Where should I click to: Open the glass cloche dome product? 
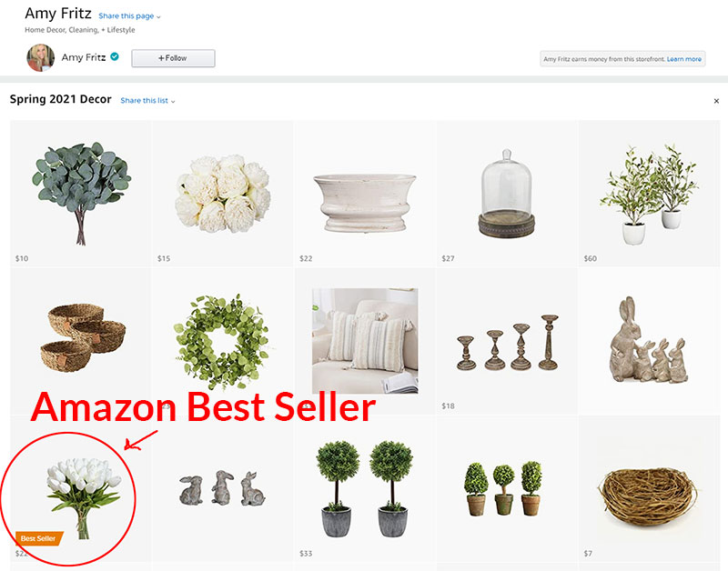click(x=507, y=194)
